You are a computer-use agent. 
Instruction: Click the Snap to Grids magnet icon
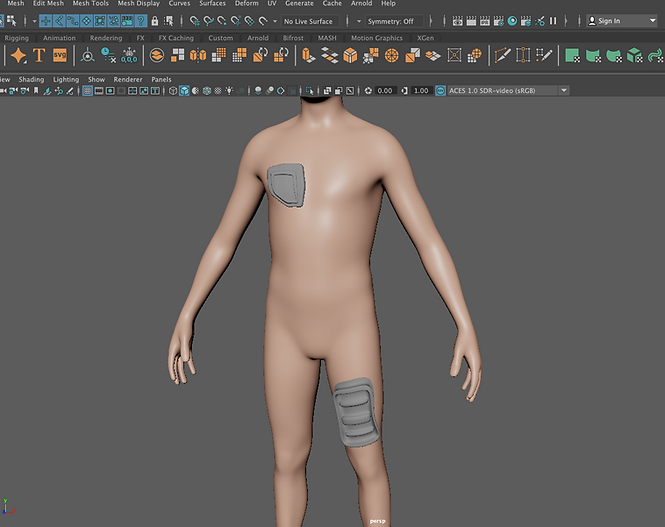pos(195,21)
